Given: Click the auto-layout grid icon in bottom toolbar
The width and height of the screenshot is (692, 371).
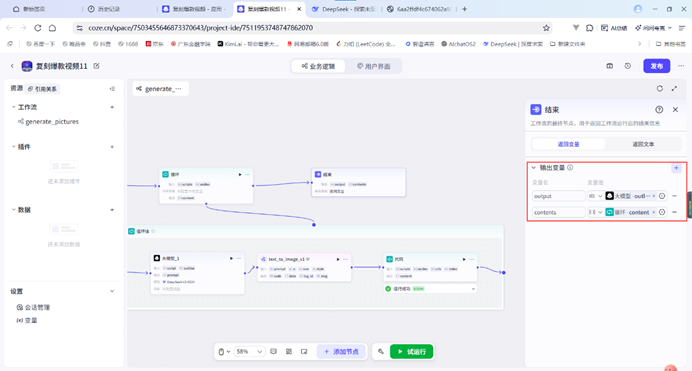Looking at the screenshot, I should 289,352.
